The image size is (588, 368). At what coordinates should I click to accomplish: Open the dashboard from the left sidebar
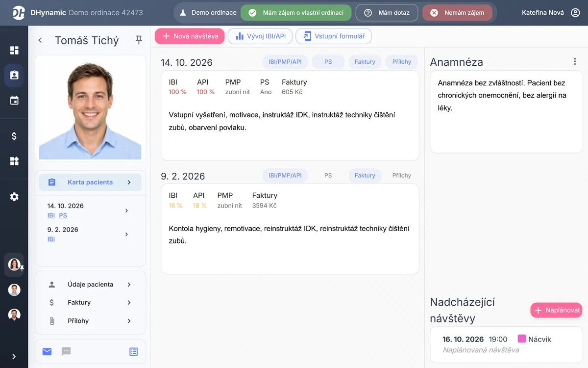[x=14, y=50]
